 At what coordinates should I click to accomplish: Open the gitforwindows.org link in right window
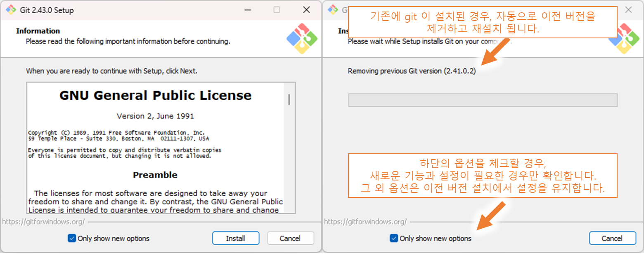coord(365,222)
